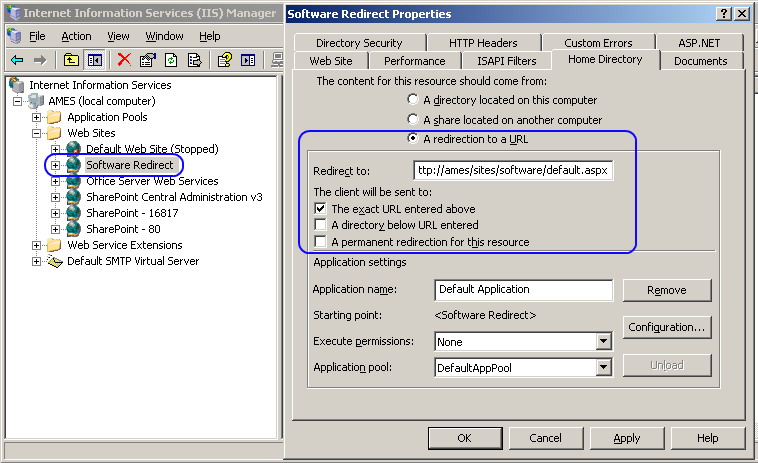This screenshot has width=758, height=463.
Task: Select 'A directory located on this computer' radio
Action: tap(412, 100)
